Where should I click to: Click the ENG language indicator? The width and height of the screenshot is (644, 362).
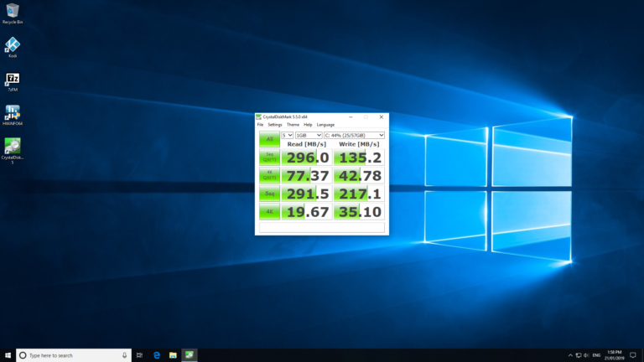tap(596, 355)
